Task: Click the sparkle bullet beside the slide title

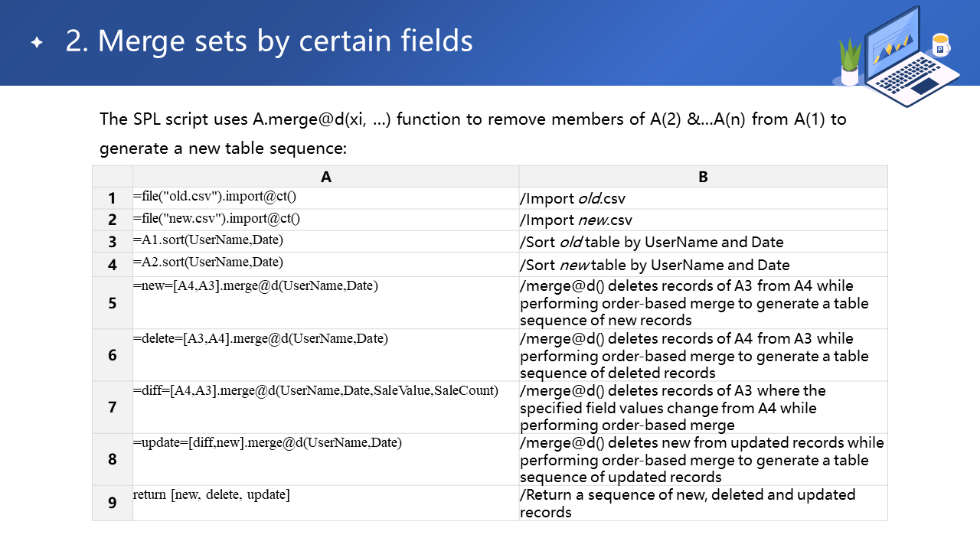Action: [37, 43]
